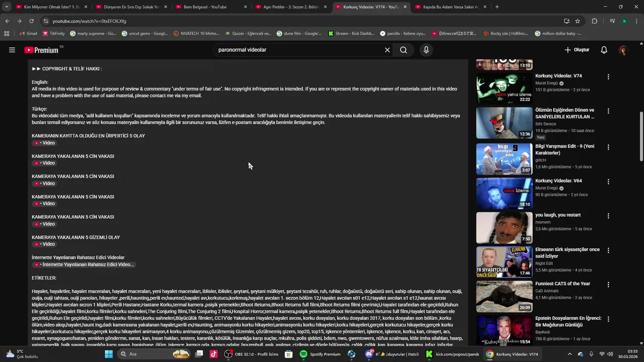Screen dimensions: 644x362
Task: Open TikFinity bookmark
Action: (53, 34)
